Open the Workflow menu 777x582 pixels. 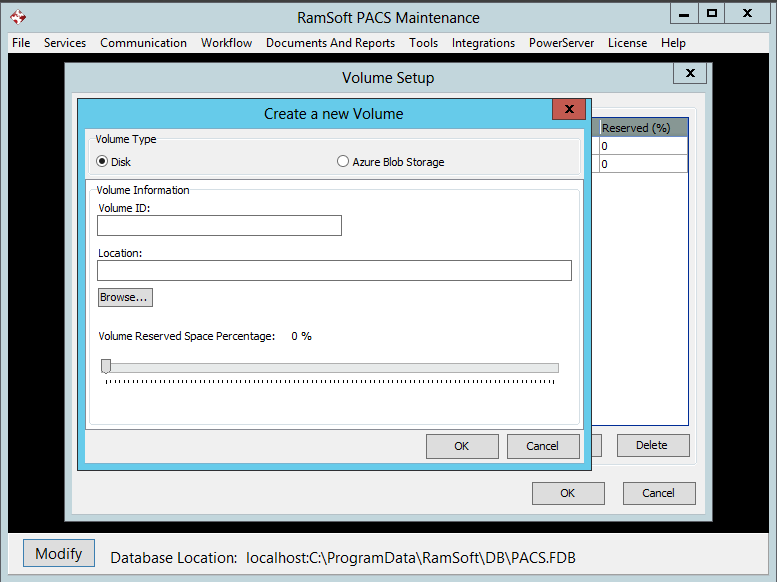coord(226,43)
